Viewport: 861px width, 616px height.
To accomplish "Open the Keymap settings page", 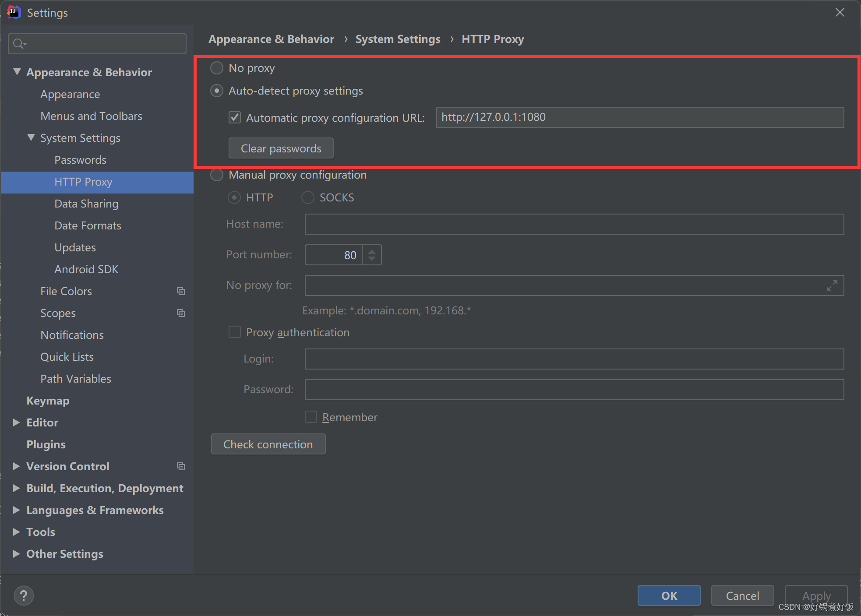I will pos(48,401).
